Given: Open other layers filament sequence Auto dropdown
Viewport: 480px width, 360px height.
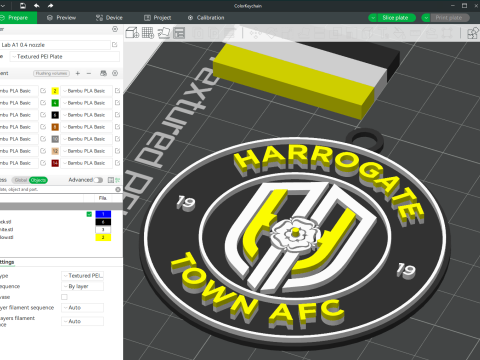Looking at the screenshot, I should [x=83, y=321].
